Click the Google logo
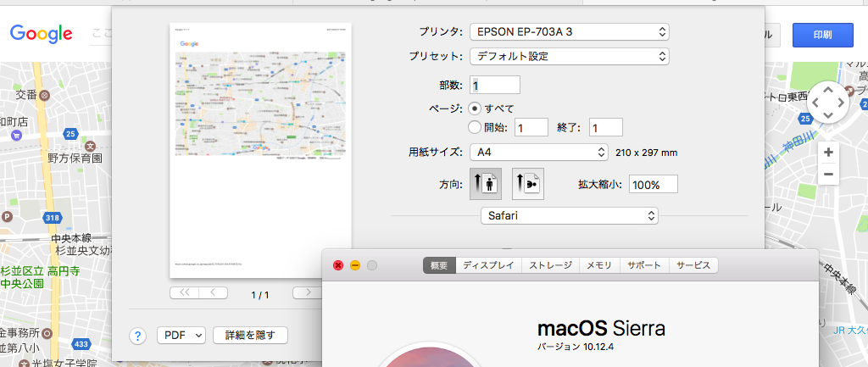The height and width of the screenshot is (367, 868). tap(41, 33)
